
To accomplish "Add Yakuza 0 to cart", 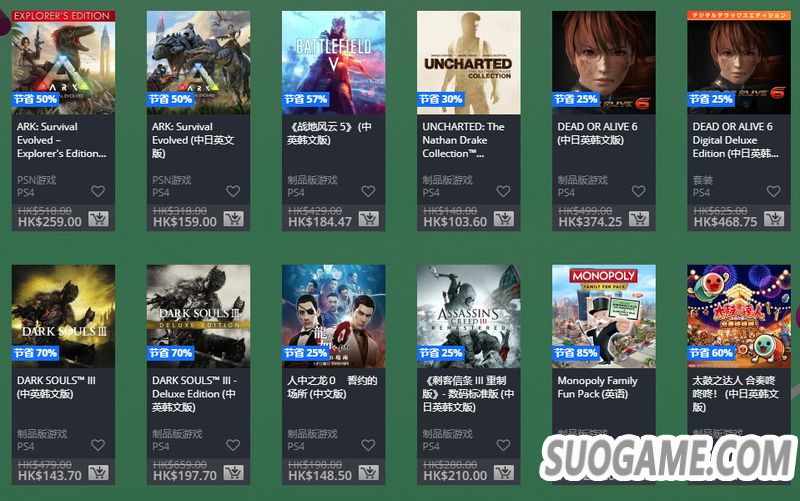I will point(368,473).
